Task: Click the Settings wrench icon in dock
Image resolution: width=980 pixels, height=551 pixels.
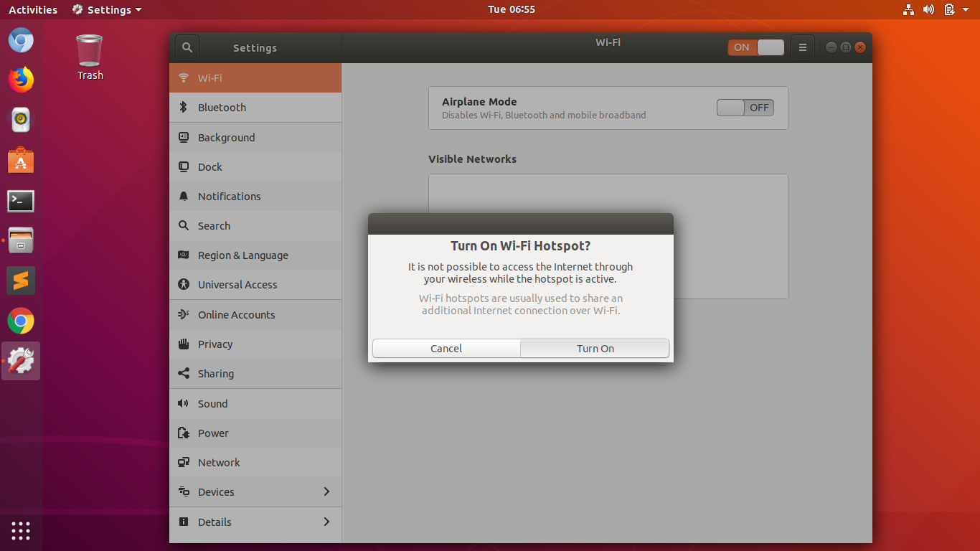Action: pyautogui.click(x=21, y=361)
